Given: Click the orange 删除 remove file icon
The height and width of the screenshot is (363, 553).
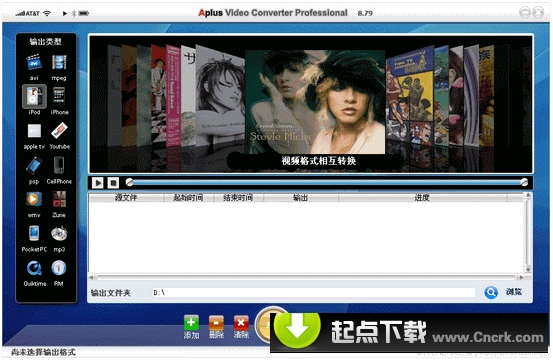Looking at the screenshot, I should [216, 322].
